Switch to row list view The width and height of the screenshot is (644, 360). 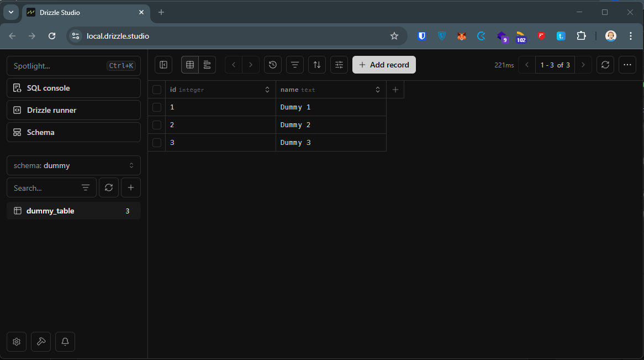207,65
